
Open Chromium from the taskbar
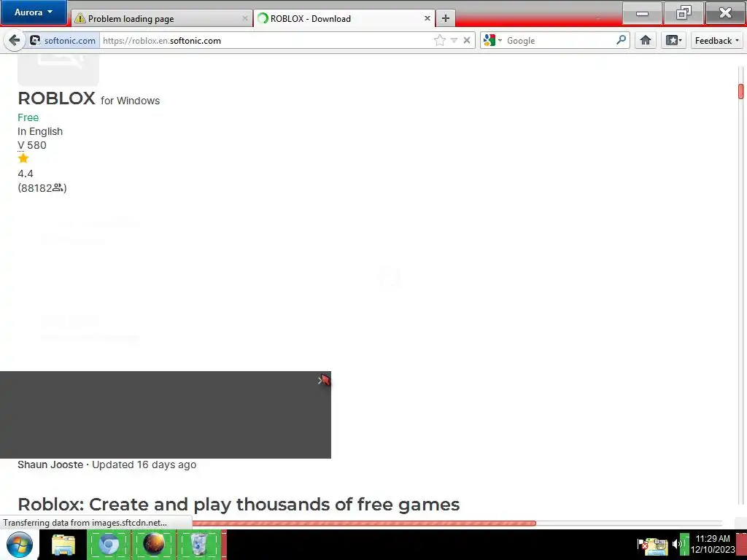pos(109,545)
